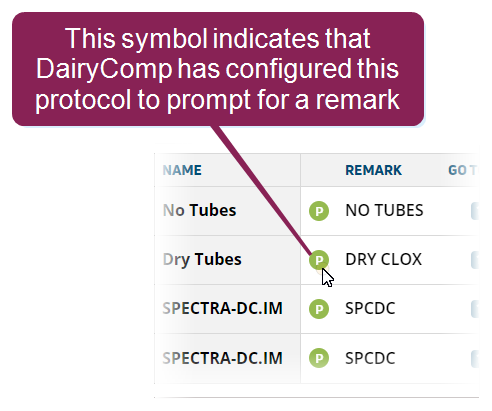Click the green P icon beside NO TUBES

319,211
